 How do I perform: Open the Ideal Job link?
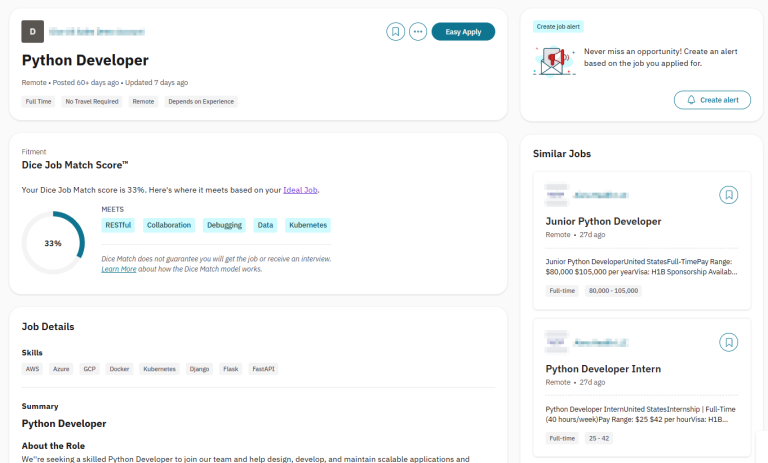point(300,190)
